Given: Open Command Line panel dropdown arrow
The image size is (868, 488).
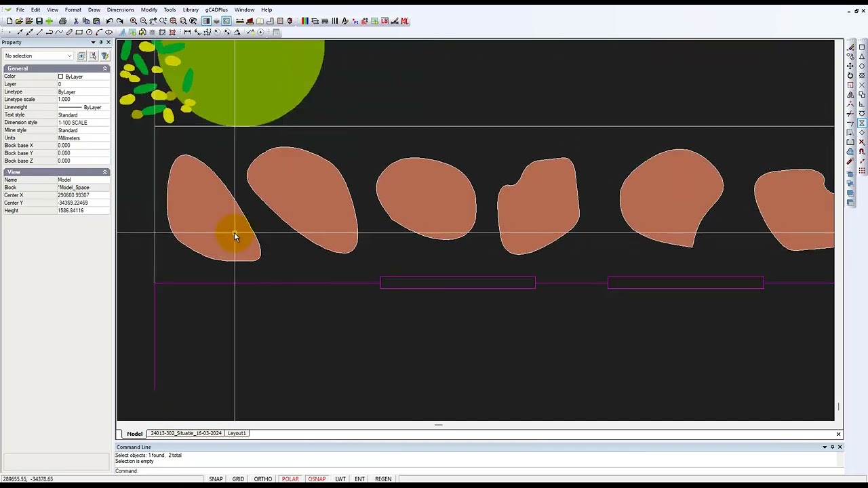Looking at the screenshot, I should coord(825,447).
